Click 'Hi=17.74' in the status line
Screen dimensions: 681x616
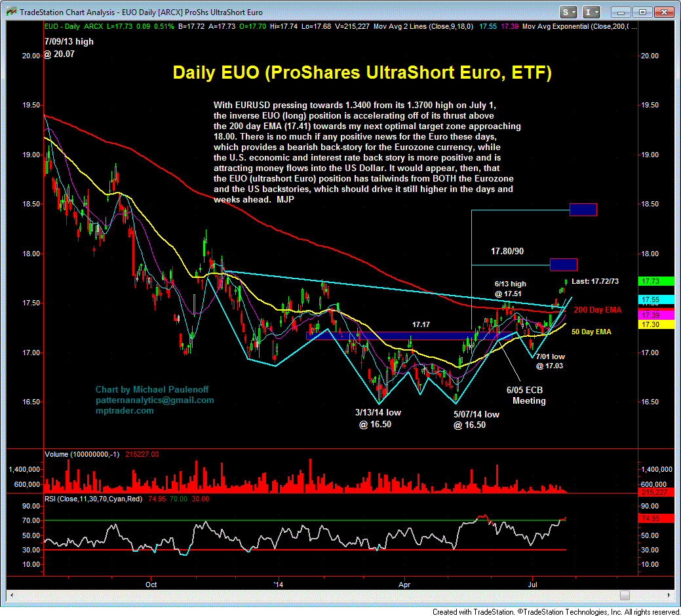[283, 26]
